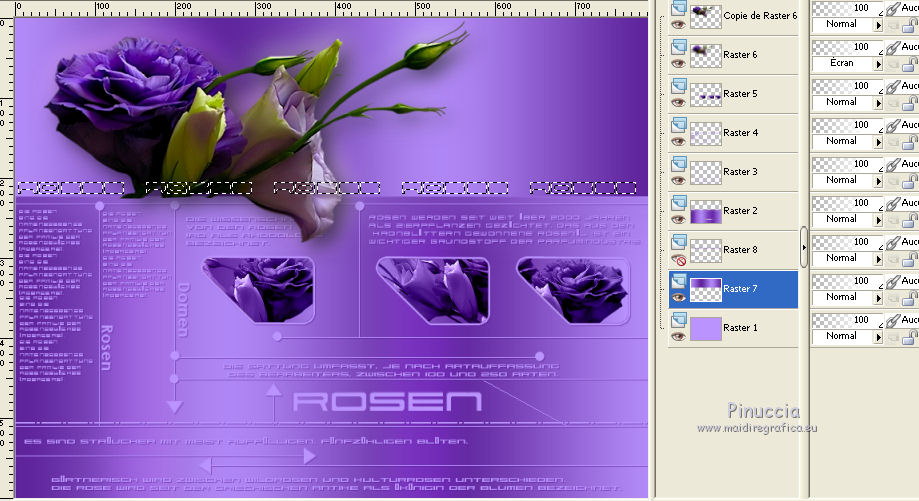Viewport: 919px width, 501px height.
Task: Click the link chain icon for Raster 3
Action: pos(893,165)
